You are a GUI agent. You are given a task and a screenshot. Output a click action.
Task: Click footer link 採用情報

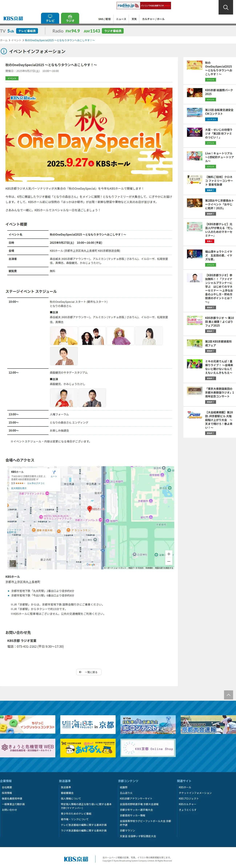(x=7, y=793)
